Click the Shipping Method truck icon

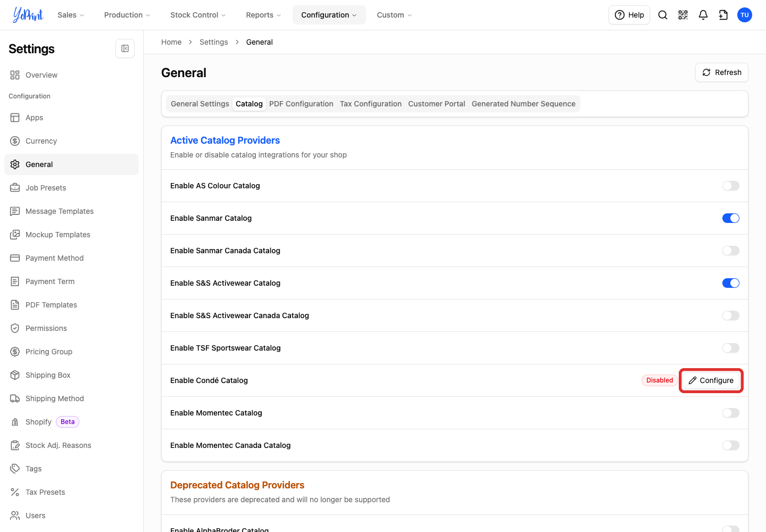15,398
